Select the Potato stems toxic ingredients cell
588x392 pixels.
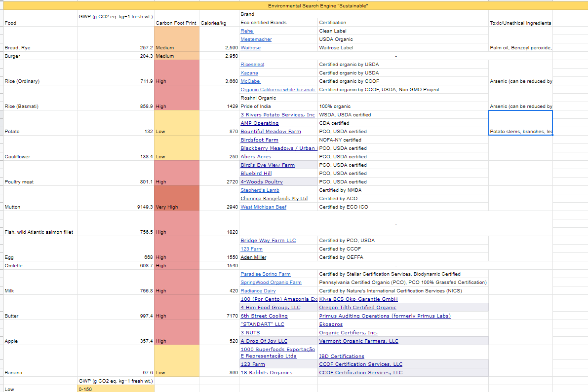tap(520, 123)
